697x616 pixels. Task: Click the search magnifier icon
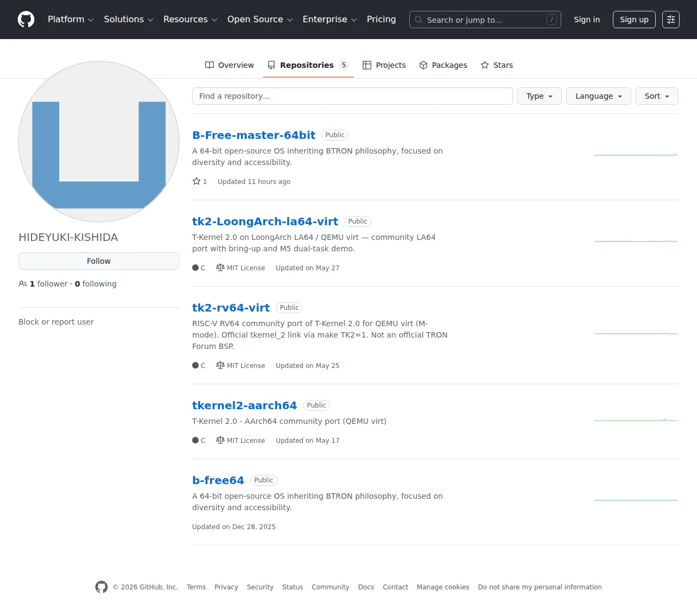click(419, 20)
